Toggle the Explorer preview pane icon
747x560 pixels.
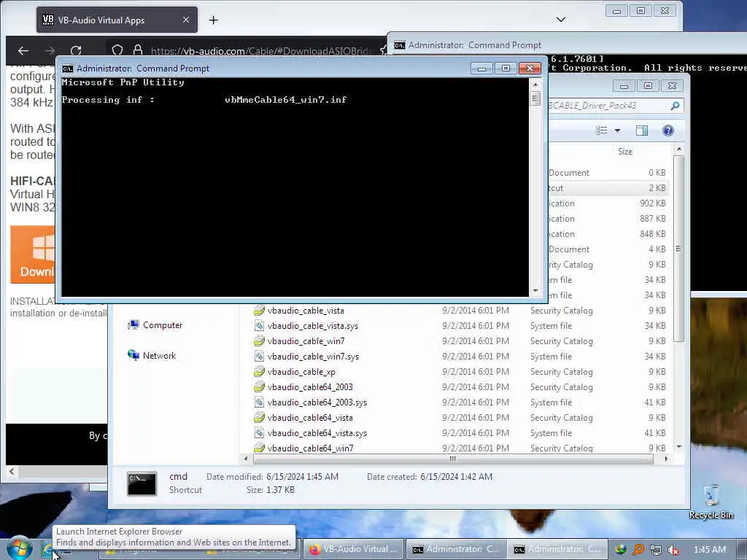point(642,131)
